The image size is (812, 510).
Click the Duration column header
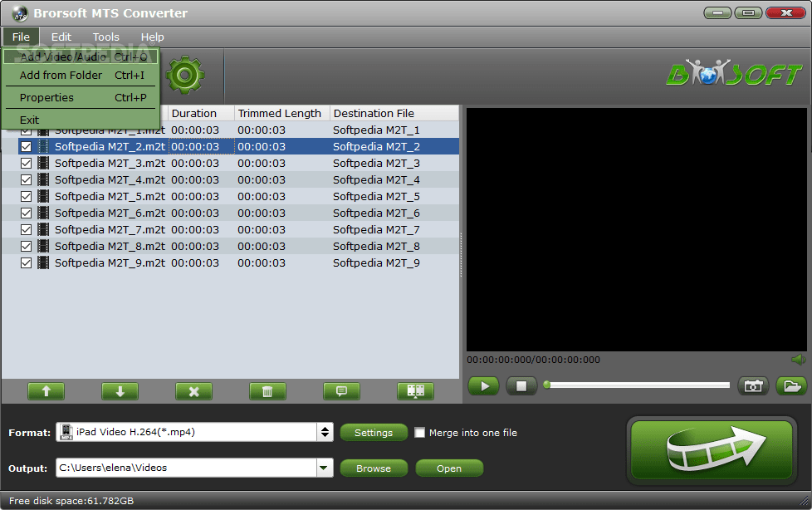click(x=201, y=113)
